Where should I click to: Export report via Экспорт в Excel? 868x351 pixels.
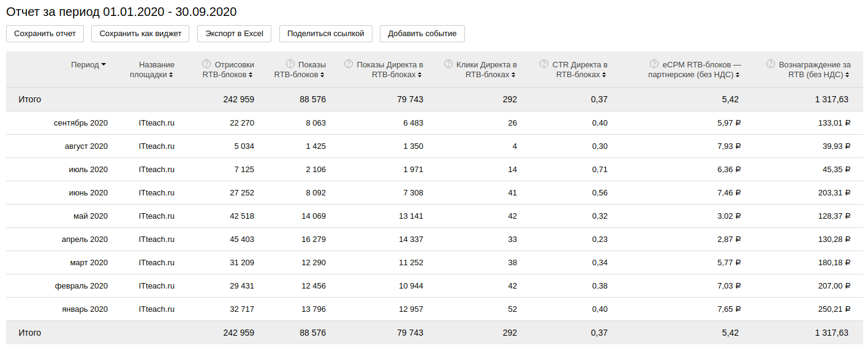click(x=234, y=34)
